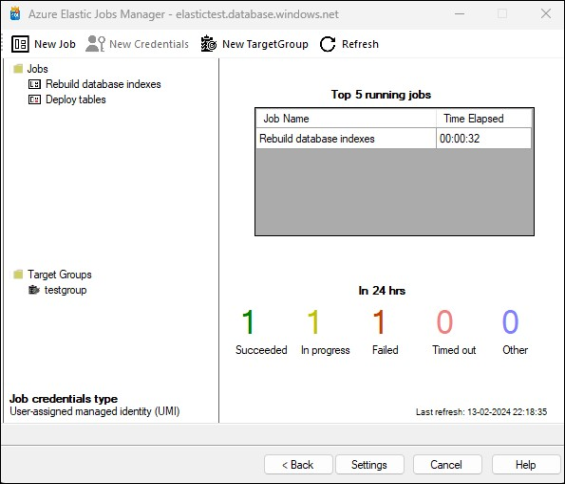565x484 pixels.
Task: Click the Deploy tables job icon
Action: click(35, 99)
